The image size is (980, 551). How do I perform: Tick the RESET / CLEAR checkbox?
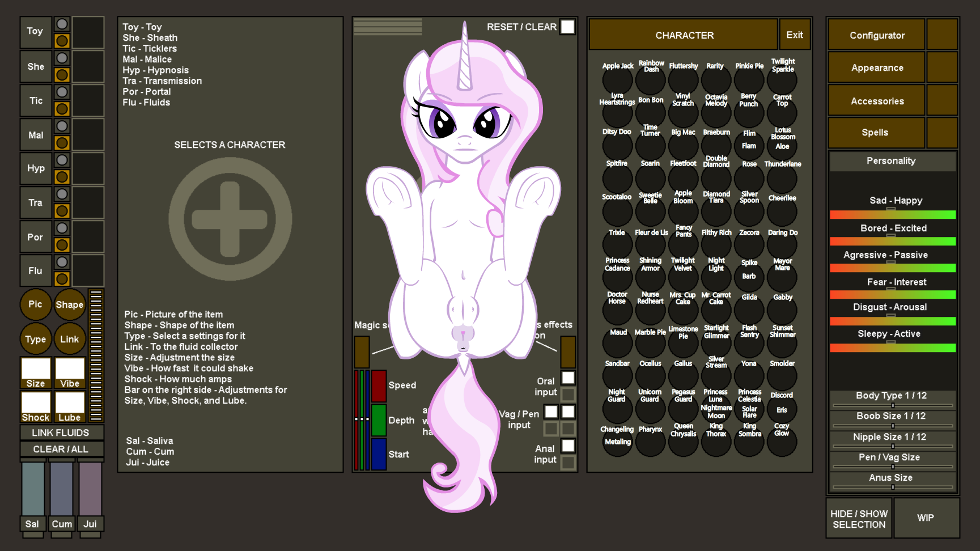click(567, 27)
